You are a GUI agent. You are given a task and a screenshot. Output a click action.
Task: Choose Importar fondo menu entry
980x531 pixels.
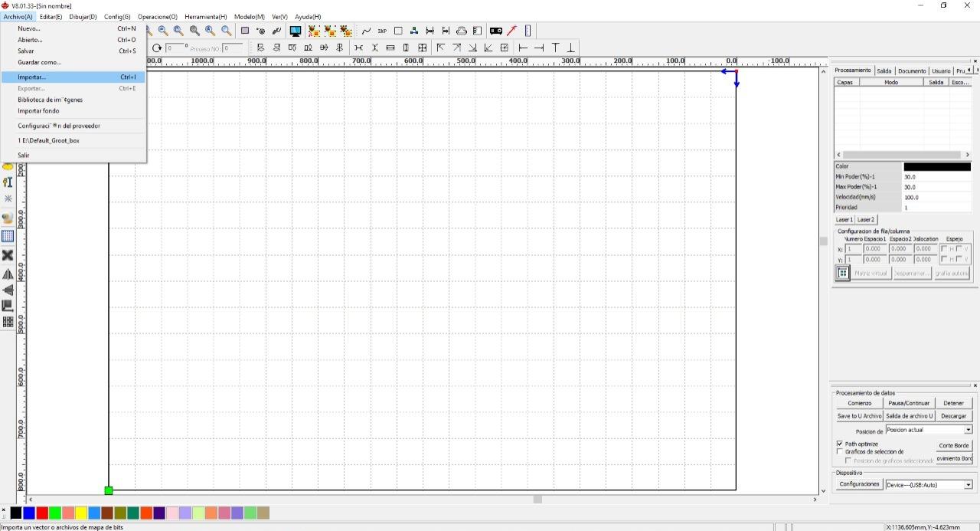pos(73,111)
